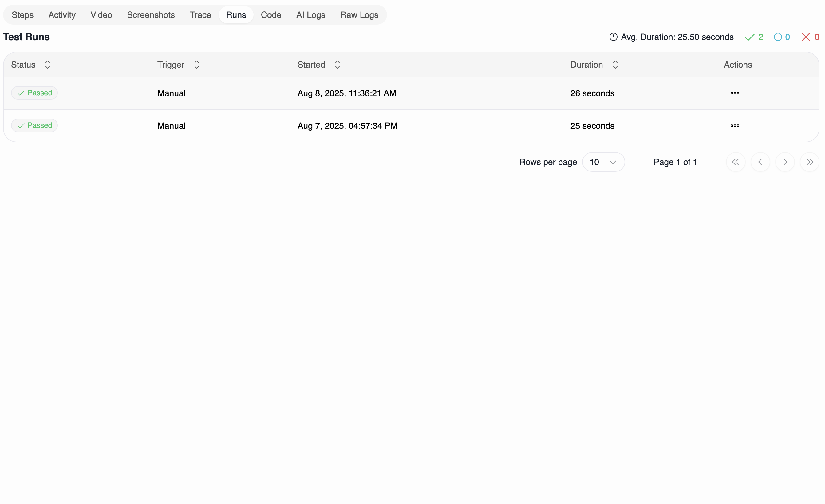
Task: Sort runs by Status column
Action: pos(48,65)
